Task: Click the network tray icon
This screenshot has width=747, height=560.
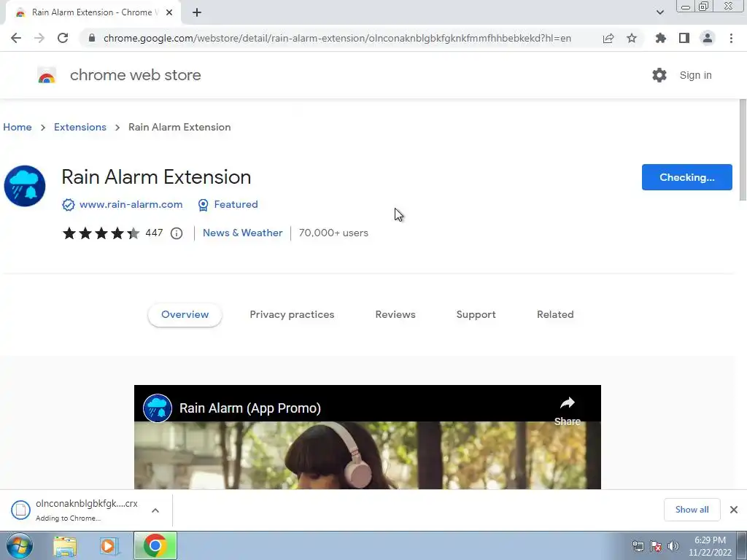Action: tap(638, 546)
